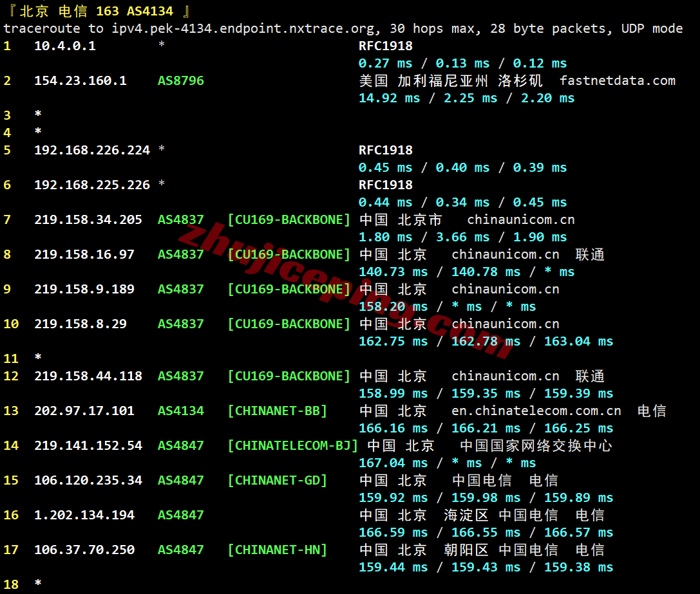Click the header text '北京 电信 163 AS4134'
Viewport: 700px width, 594px height.
click(x=97, y=11)
